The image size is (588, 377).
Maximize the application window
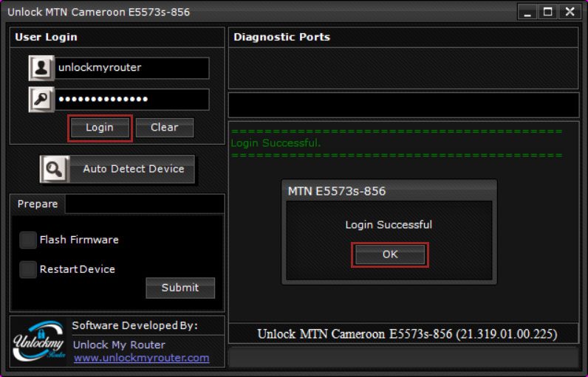click(x=548, y=12)
